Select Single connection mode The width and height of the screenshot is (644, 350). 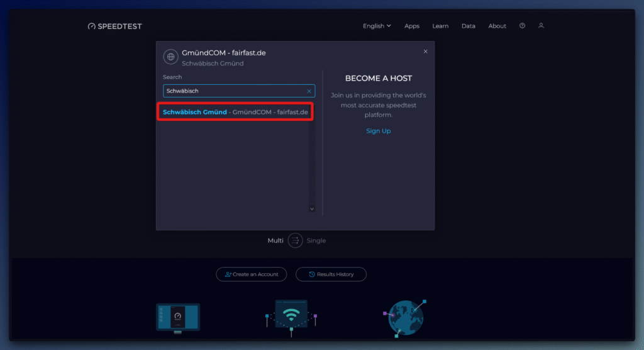click(316, 240)
